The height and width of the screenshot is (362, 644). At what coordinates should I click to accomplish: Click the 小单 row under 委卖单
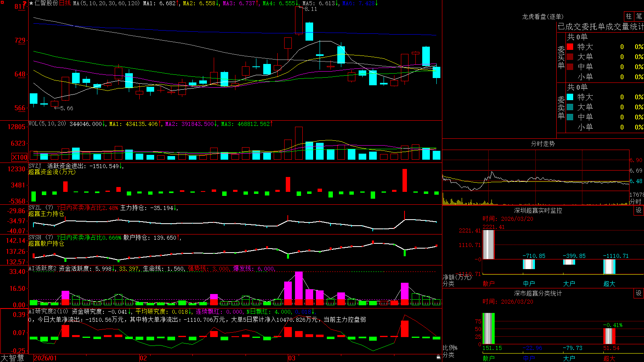[x=605, y=127]
